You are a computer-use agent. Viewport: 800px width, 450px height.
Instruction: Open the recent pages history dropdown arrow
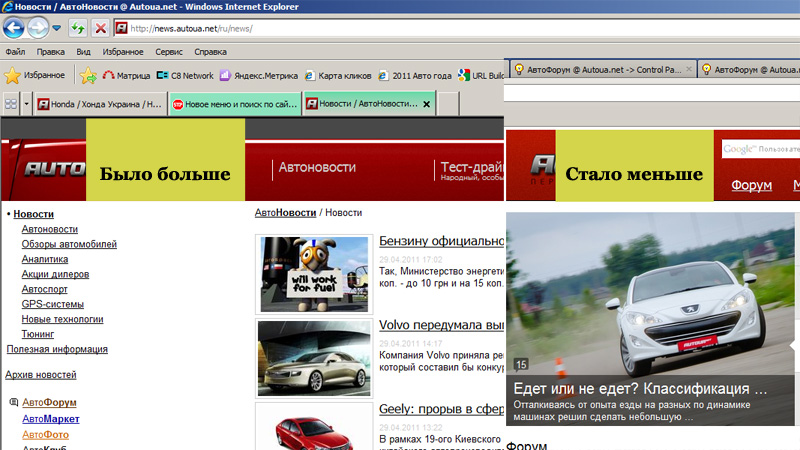click(x=57, y=28)
